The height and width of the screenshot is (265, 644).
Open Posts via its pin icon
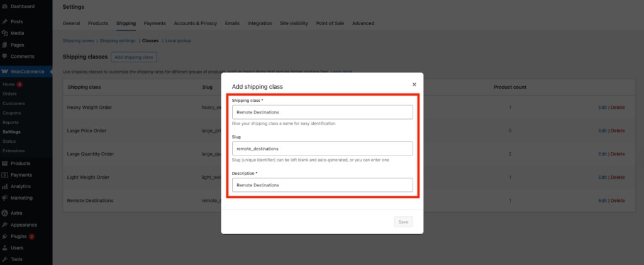coord(5,21)
